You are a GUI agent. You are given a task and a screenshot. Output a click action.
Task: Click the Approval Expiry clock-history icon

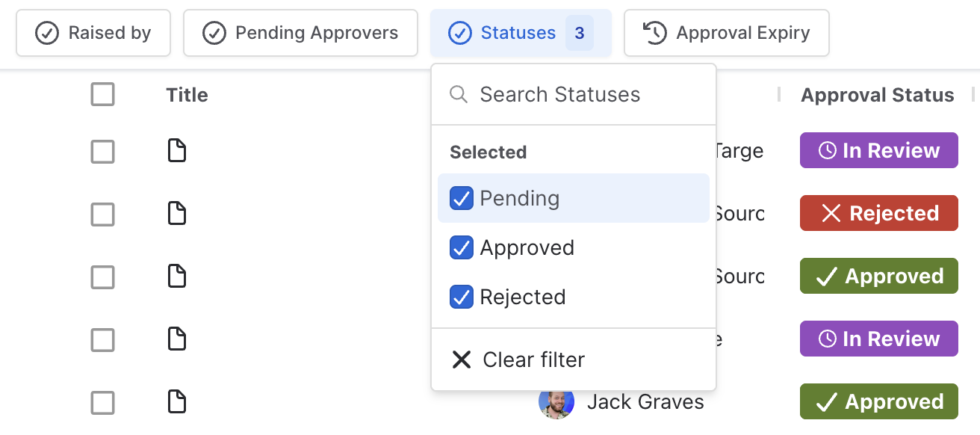pos(655,33)
